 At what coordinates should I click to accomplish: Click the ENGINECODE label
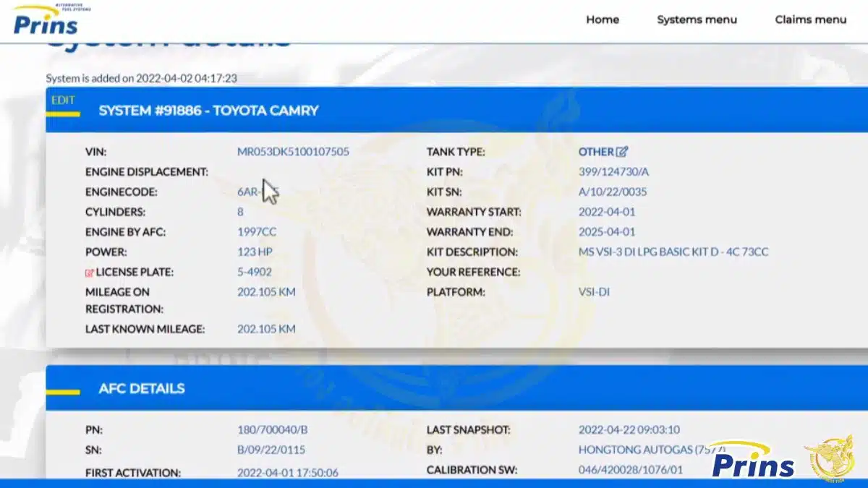point(122,192)
